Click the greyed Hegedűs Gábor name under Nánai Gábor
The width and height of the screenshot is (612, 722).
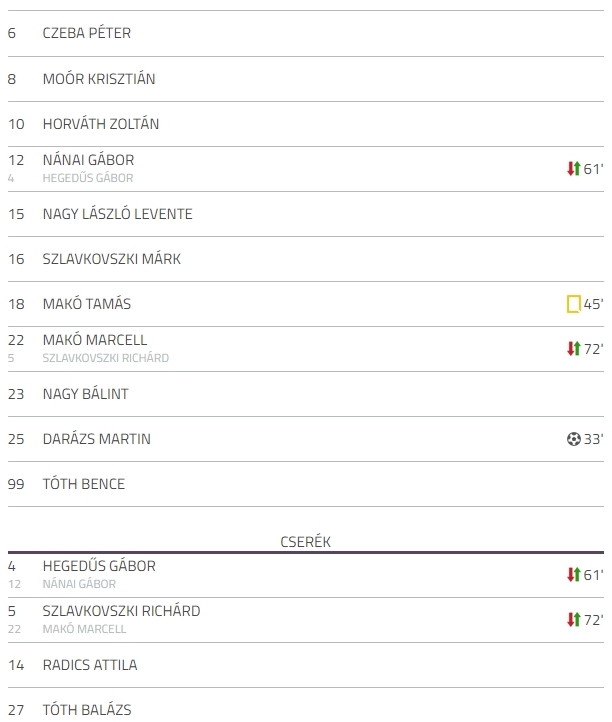click(88, 178)
